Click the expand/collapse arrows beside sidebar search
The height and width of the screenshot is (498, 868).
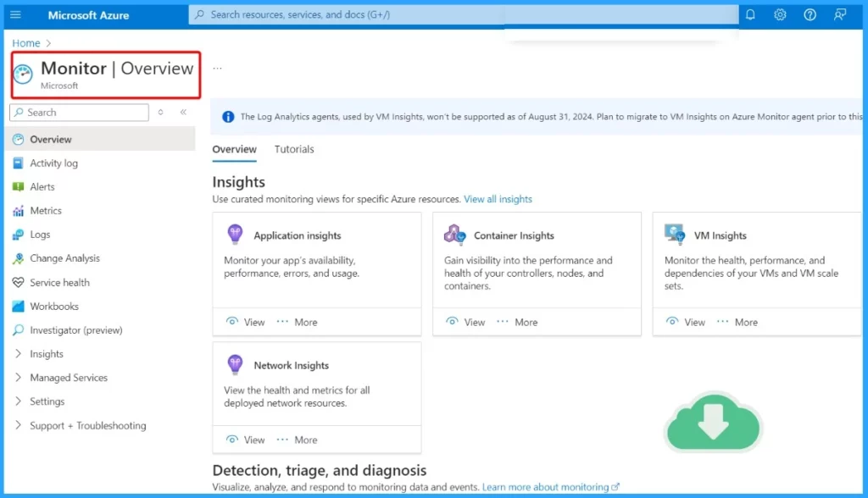click(160, 113)
